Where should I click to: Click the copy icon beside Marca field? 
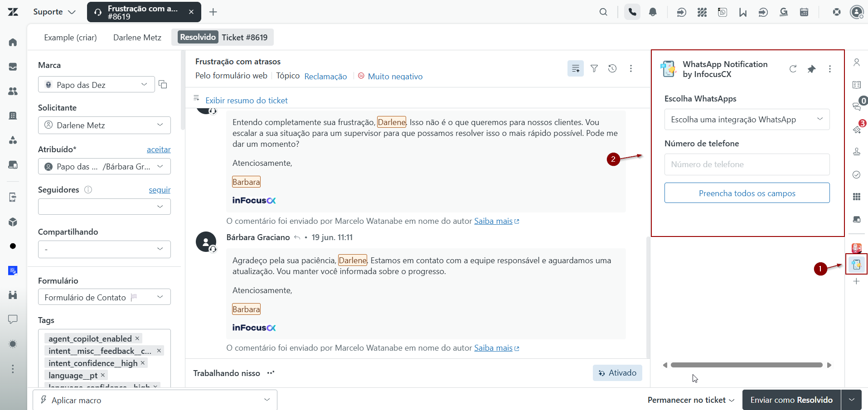point(163,84)
